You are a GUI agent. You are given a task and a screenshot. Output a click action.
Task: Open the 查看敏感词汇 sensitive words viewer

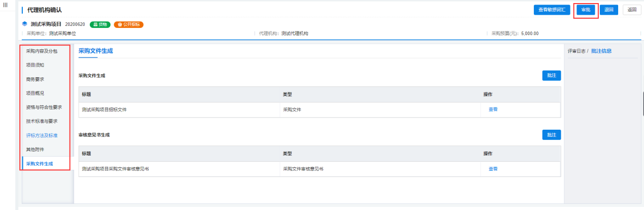(552, 10)
